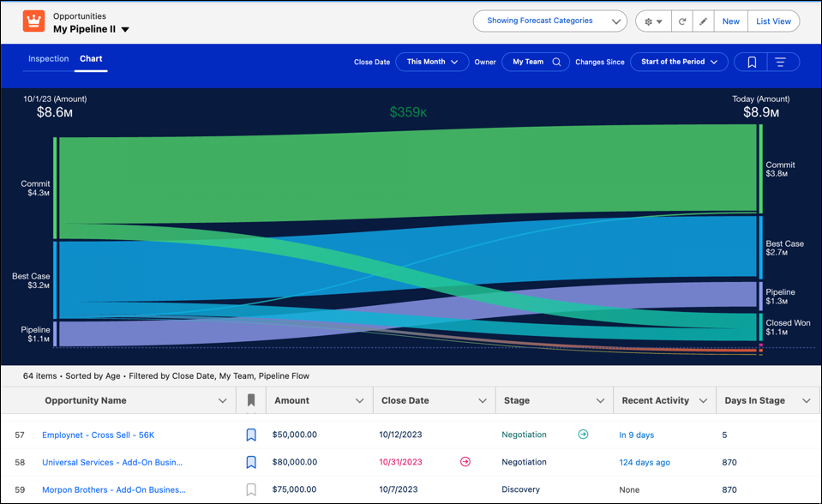This screenshot has width=822, height=504.
Task: Select the pencil edit icon in the header
Action: pos(703,21)
